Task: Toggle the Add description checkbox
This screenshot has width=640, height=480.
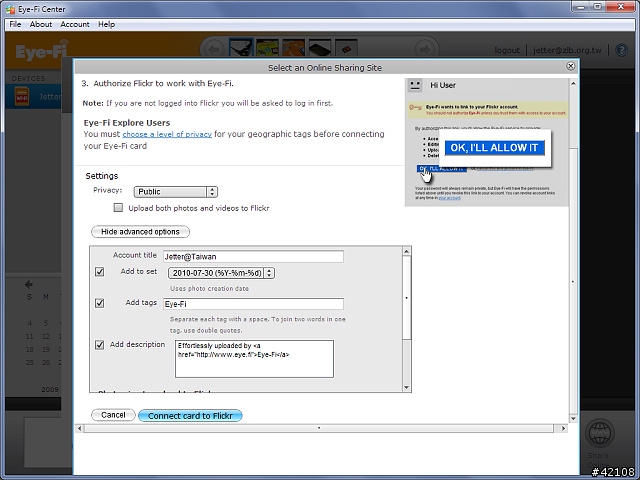Action: [100, 345]
